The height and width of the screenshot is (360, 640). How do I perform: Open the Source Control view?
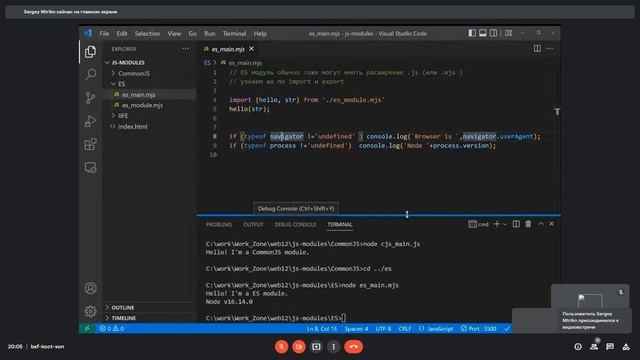[90, 98]
